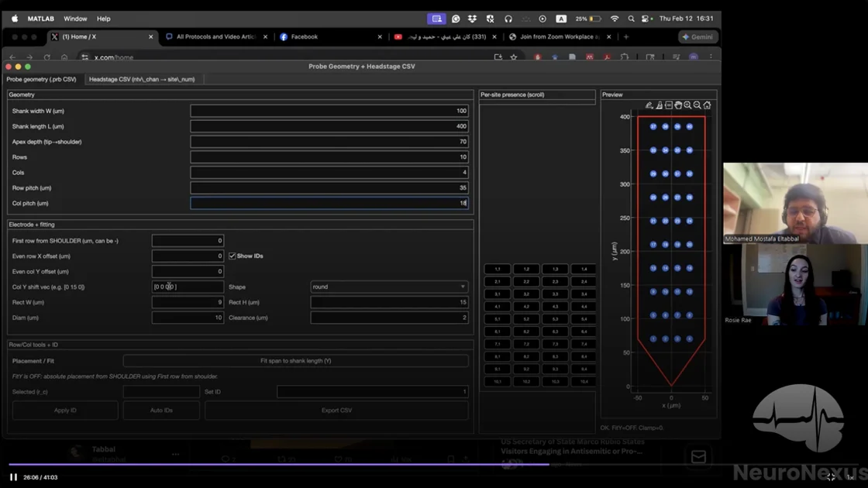Viewport: 868px width, 488px height.
Task: Switch to the Headstage CSV tab
Action: pyautogui.click(x=142, y=79)
